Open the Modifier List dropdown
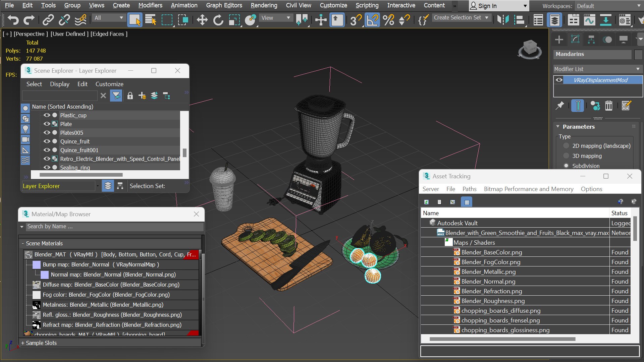This screenshot has width=644, height=362. click(x=597, y=69)
